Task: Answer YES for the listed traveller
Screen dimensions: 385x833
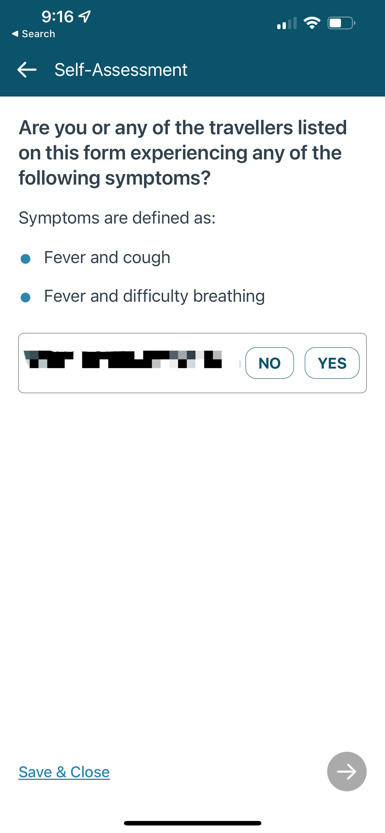Action: pos(332,363)
